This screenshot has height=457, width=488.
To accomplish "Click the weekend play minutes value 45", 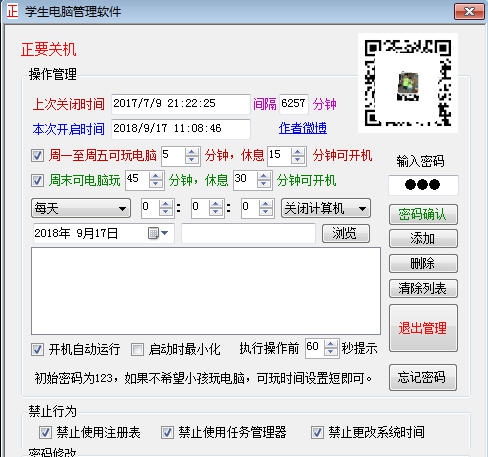I will point(137,180).
